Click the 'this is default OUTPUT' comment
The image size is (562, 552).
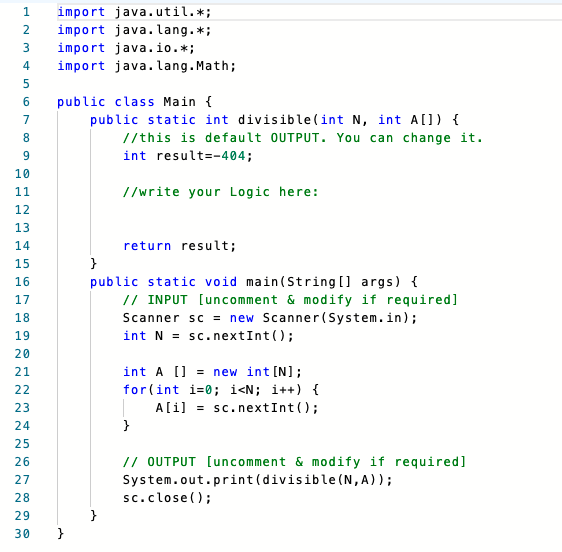303,138
